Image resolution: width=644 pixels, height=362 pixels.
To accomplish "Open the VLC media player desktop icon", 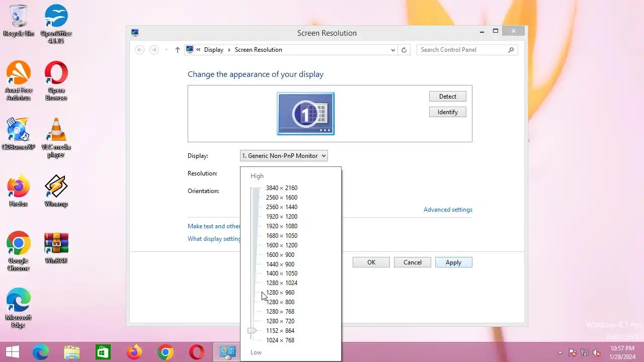I will tap(56, 137).
